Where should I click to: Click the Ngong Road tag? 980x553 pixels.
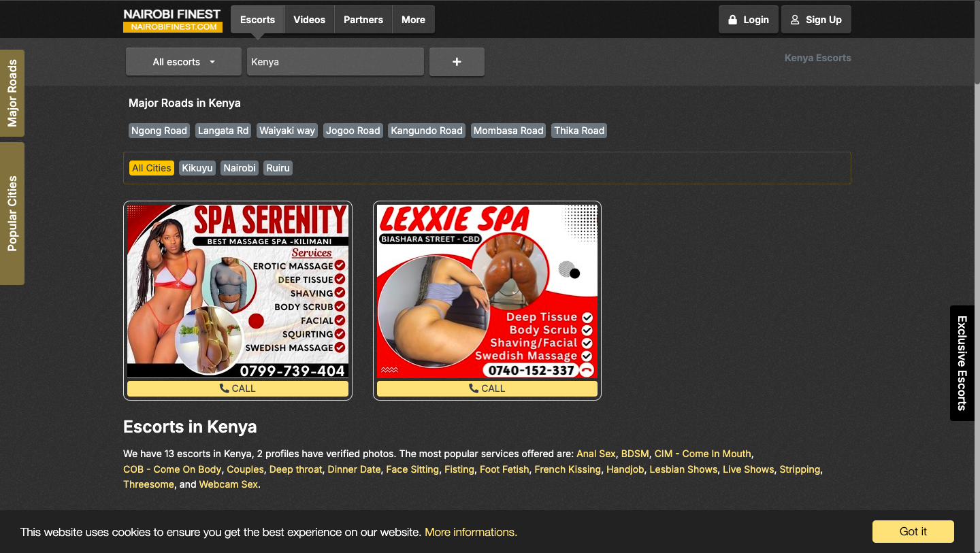(x=159, y=131)
